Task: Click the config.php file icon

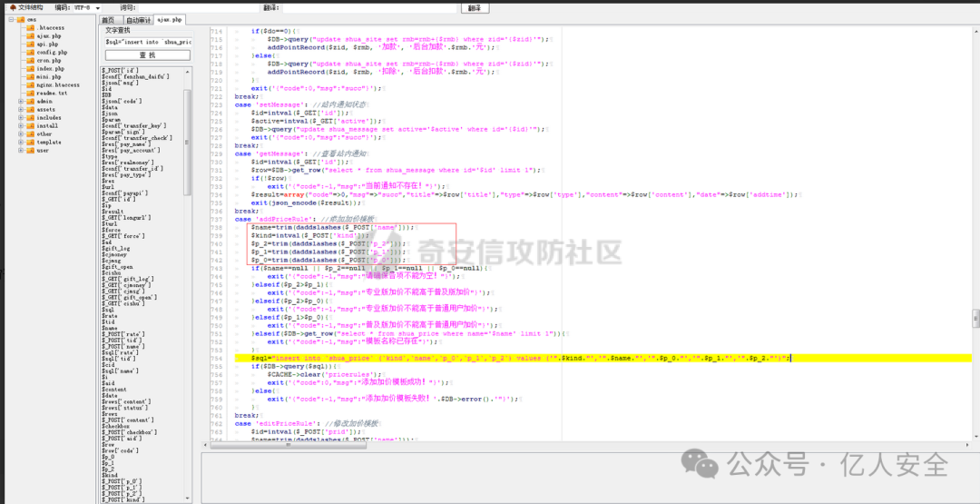Action: [31, 52]
